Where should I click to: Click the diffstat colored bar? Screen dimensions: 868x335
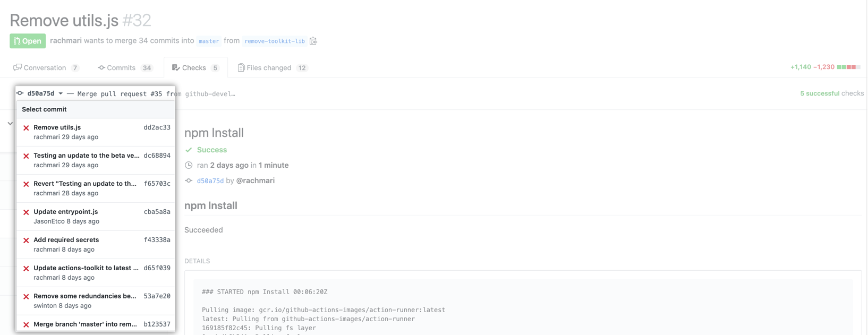coord(848,67)
